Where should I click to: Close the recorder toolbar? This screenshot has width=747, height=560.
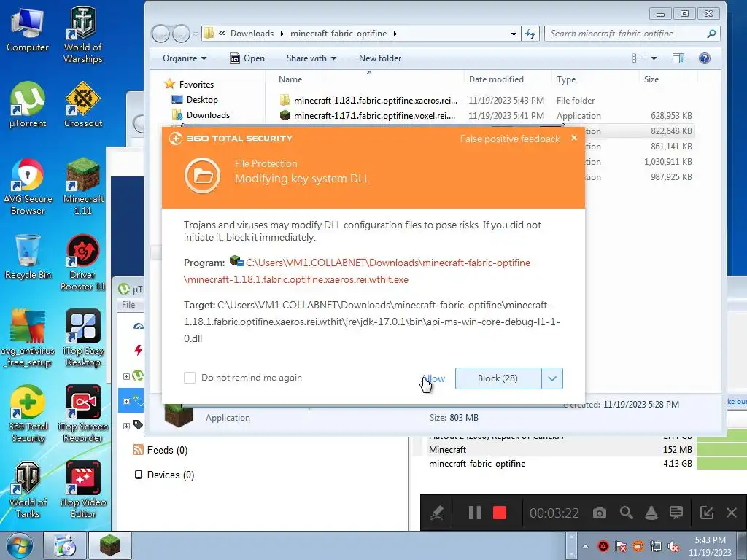732,513
